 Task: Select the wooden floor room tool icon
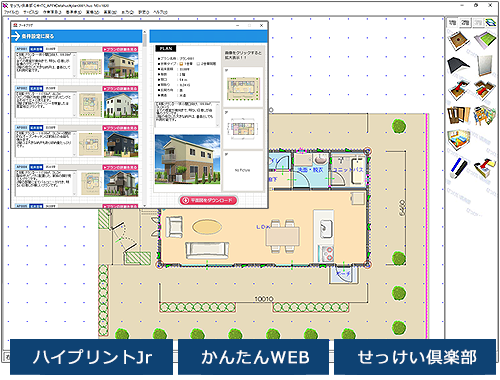[459, 40]
